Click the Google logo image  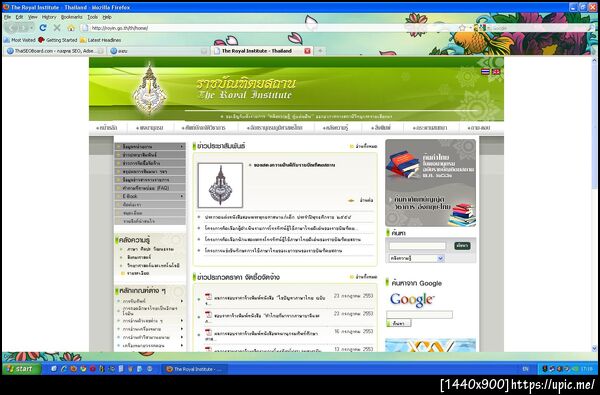pos(411,300)
